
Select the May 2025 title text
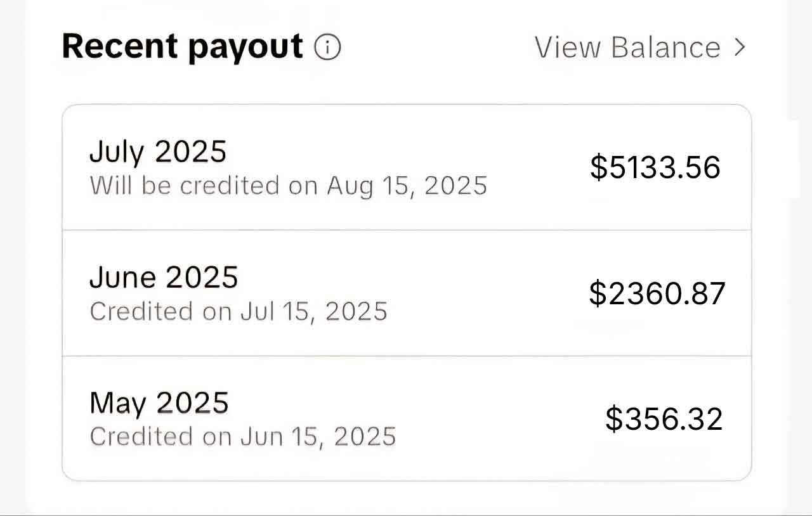(159, 403)
